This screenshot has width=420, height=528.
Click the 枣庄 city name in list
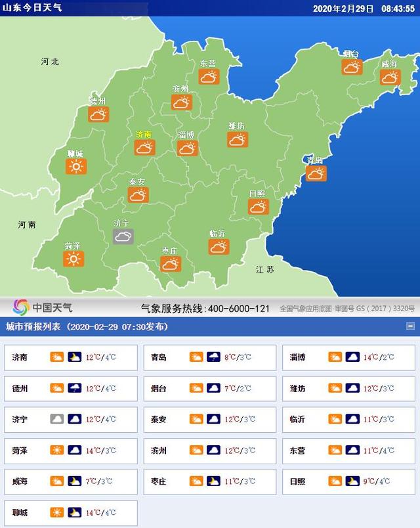tap(159, 481)
